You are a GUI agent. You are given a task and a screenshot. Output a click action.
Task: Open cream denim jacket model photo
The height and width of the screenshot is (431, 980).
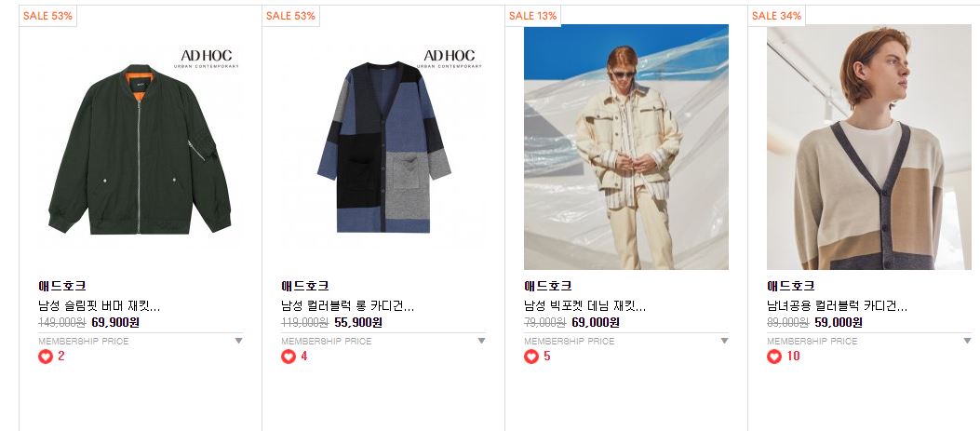626,147
